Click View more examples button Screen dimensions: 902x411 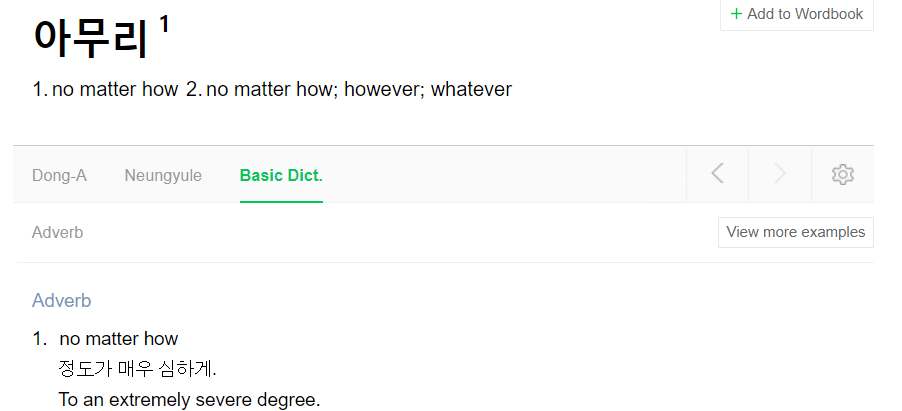tap(796, 232)
